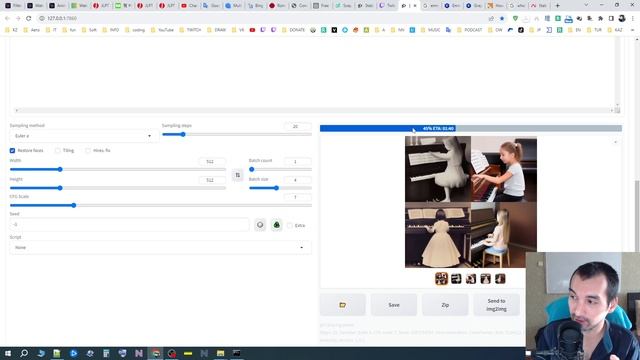The width and height of the screenshot is (640, 360).
Task: Click the girl in white shirt preview image
Action: [x=504, y=169]
